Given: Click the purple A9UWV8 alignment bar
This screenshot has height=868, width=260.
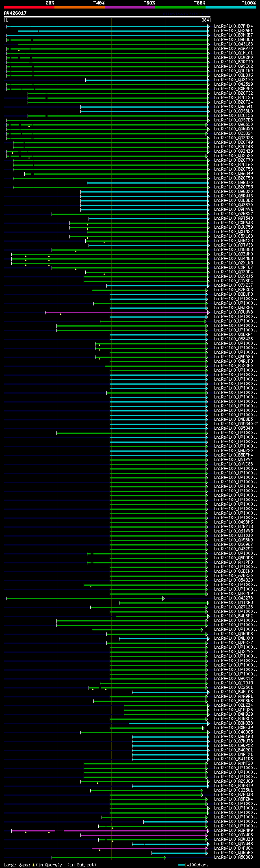Looking at the screenshot, I should click(x=126, y=312).
